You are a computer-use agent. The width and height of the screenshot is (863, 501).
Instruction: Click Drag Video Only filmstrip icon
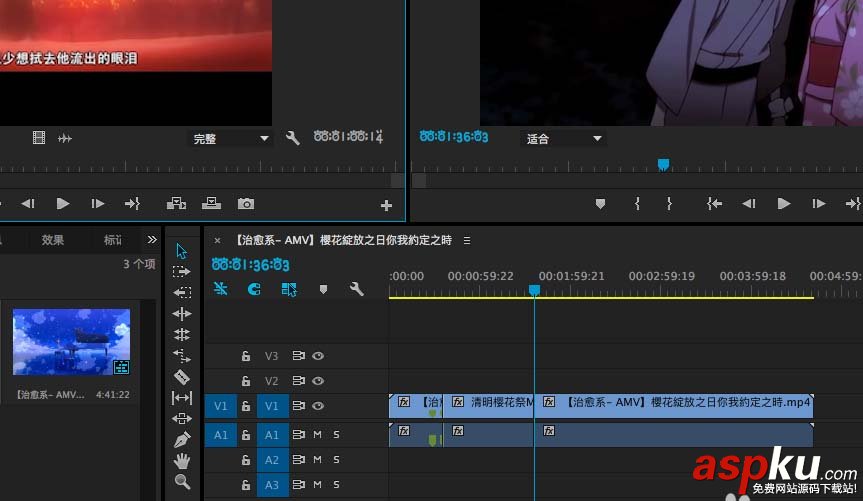39,138
